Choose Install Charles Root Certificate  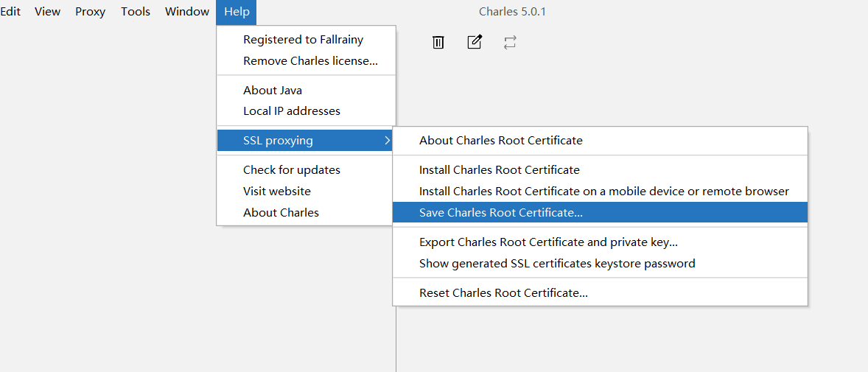pyautogui.click(x=600, y=170)
